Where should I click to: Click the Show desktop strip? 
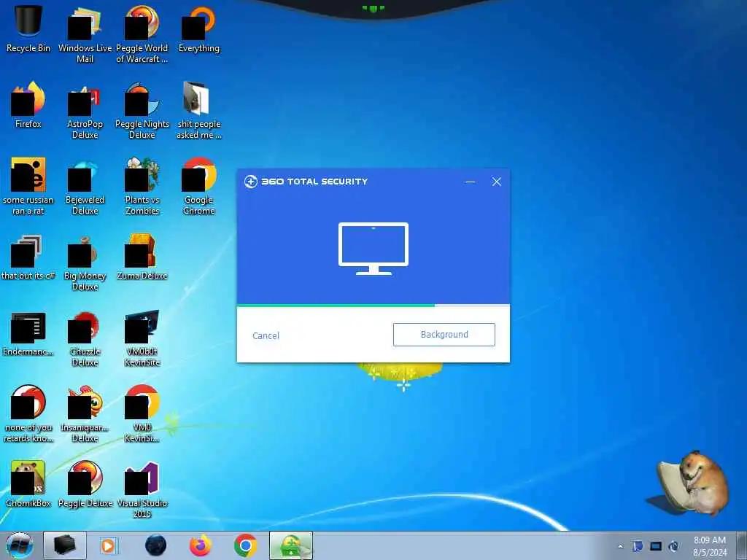click(742, 545)
